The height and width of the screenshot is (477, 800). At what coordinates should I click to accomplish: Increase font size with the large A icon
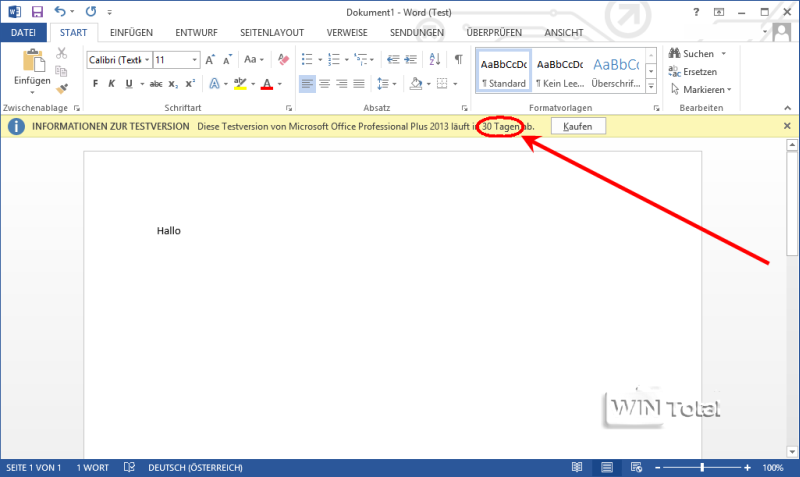point(210,60)
